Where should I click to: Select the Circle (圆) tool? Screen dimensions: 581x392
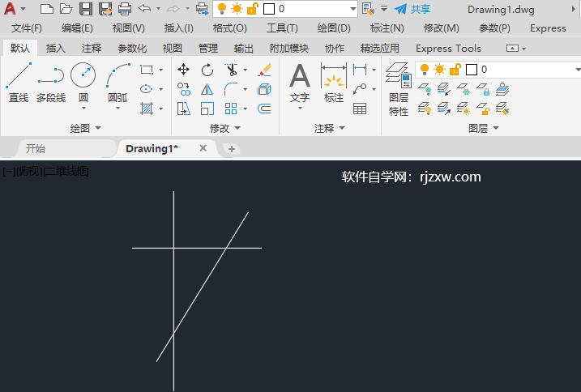pos(83,82)
